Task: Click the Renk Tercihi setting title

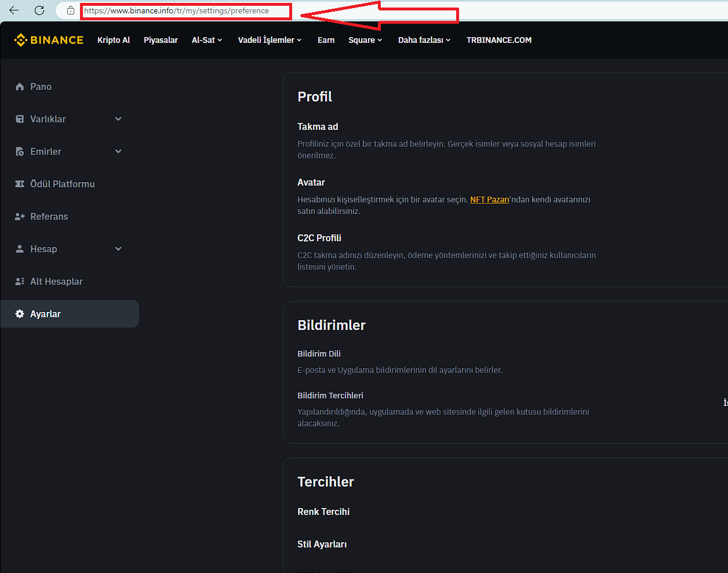Action: click(323, 512)
